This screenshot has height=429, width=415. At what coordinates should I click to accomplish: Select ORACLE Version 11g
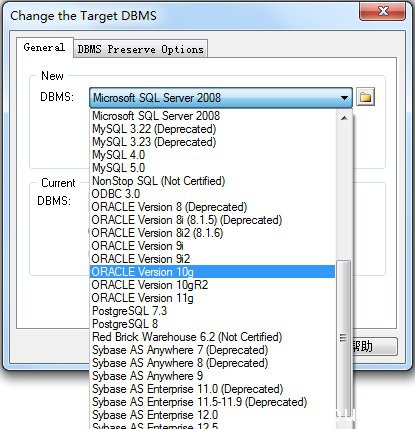(x=213, y=298)
